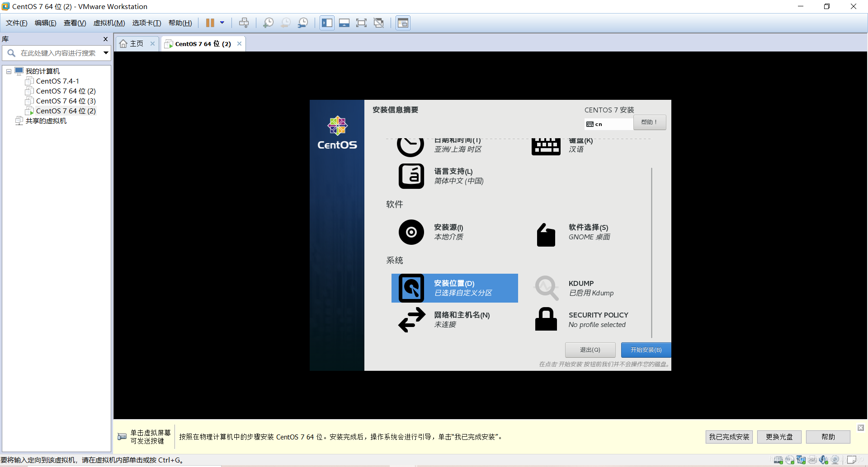Open 语言支持(L) language settings icon
Viewport: 868px width, 467px height.
tap(411, 176)
